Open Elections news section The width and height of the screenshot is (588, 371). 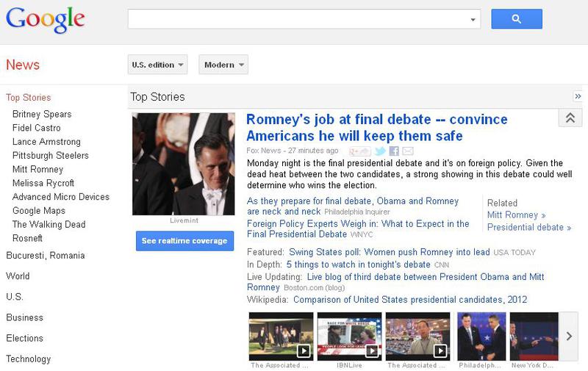point(24,338)
